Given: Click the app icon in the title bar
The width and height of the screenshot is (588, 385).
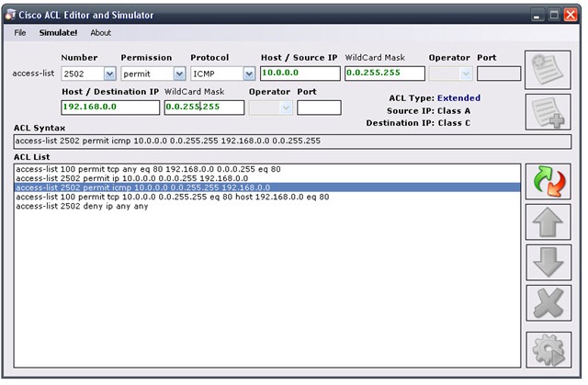Looking at the screenshot, I should (x=10, y=15).
